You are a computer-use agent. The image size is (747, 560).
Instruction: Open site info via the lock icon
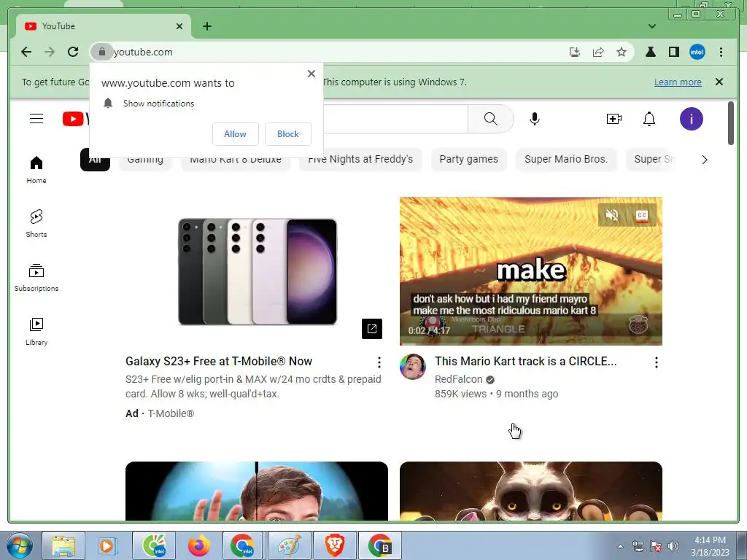(101, 52)
